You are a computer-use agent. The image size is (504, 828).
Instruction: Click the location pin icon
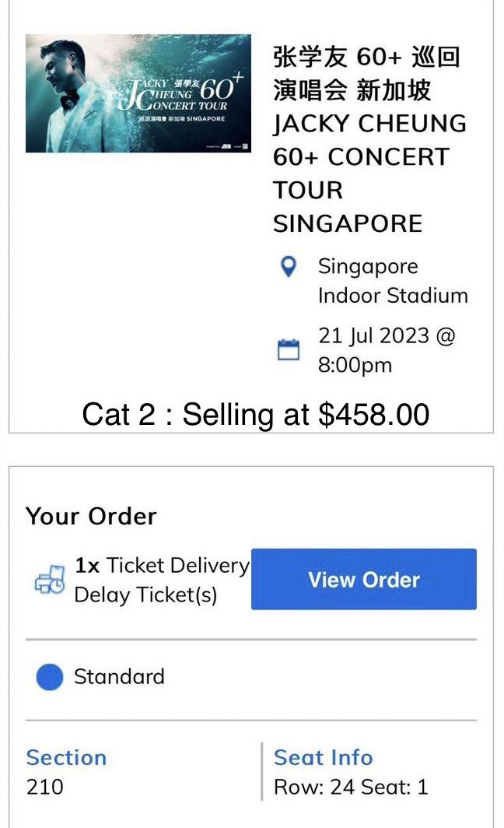tap(290, 268)
